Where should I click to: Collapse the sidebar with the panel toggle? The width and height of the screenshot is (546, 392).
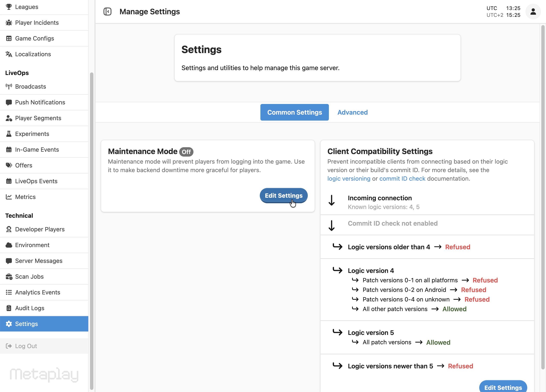pyautogui.click(x=108, y=11)
